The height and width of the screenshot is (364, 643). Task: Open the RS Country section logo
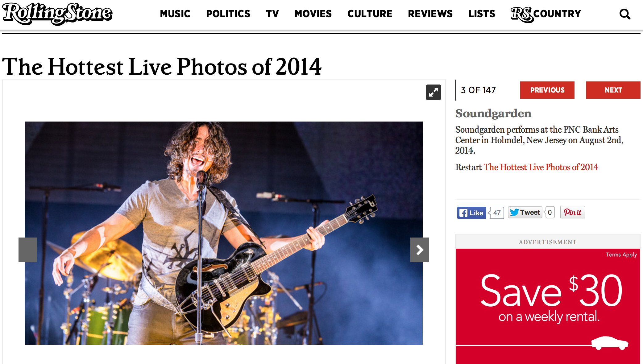point(546,14)
